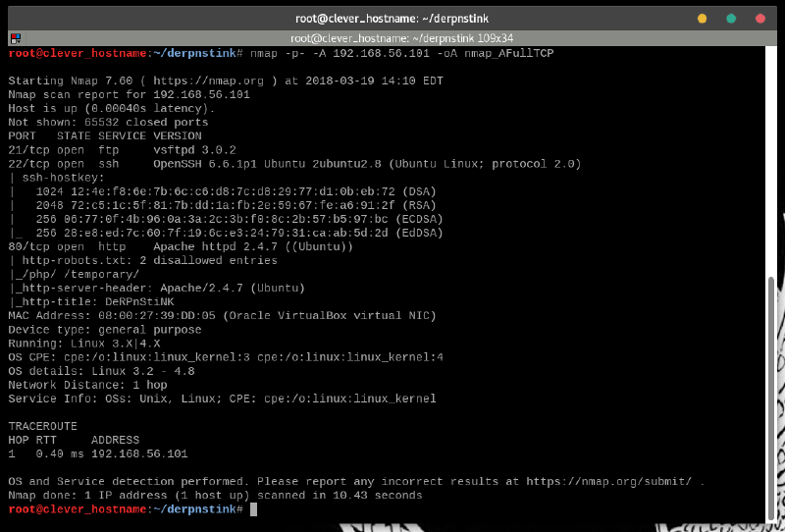Click the nmap command 'nmap_AFullTCP' argument
This screenshot has width=785, height=532.
tap(508, 53)
